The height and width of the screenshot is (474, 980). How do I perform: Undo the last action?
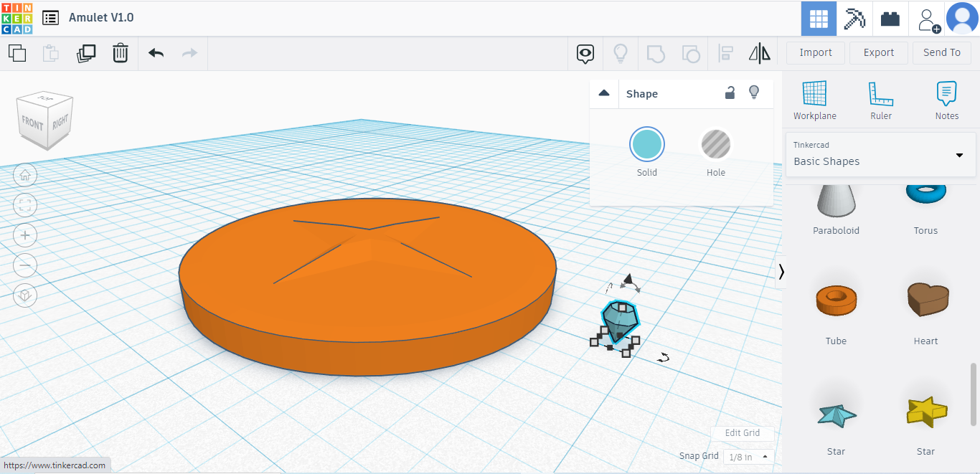pos(156,53)
